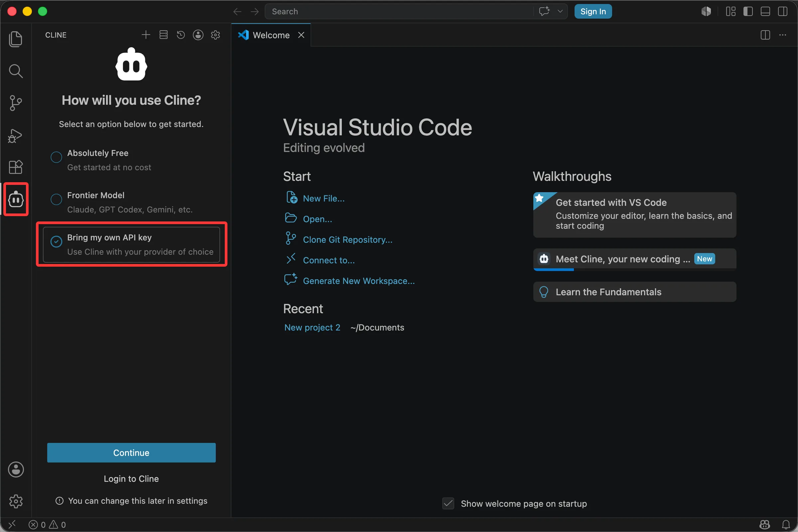Start new task with Cline plus icon
The height and width of the screenshot is (532, 798).
pyautogui.click(x=146, y=35)
